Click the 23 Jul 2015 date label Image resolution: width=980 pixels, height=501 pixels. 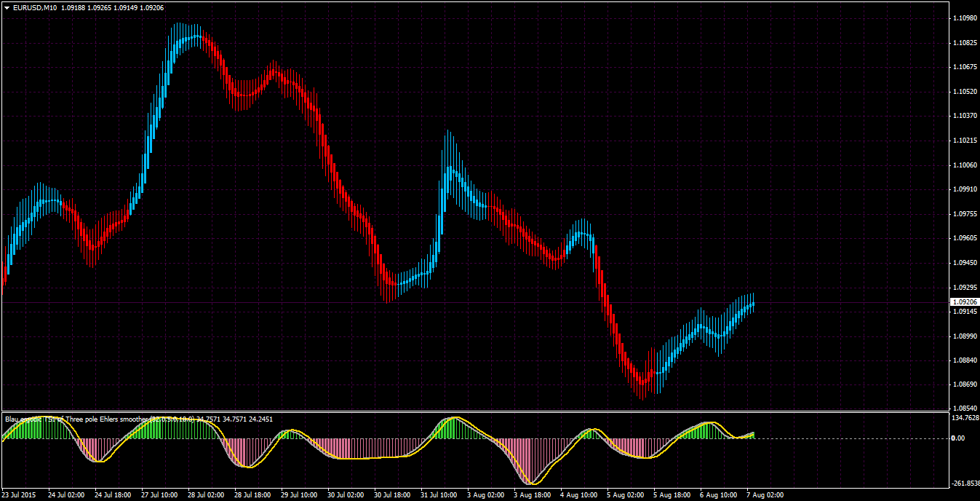coord(19,495)
